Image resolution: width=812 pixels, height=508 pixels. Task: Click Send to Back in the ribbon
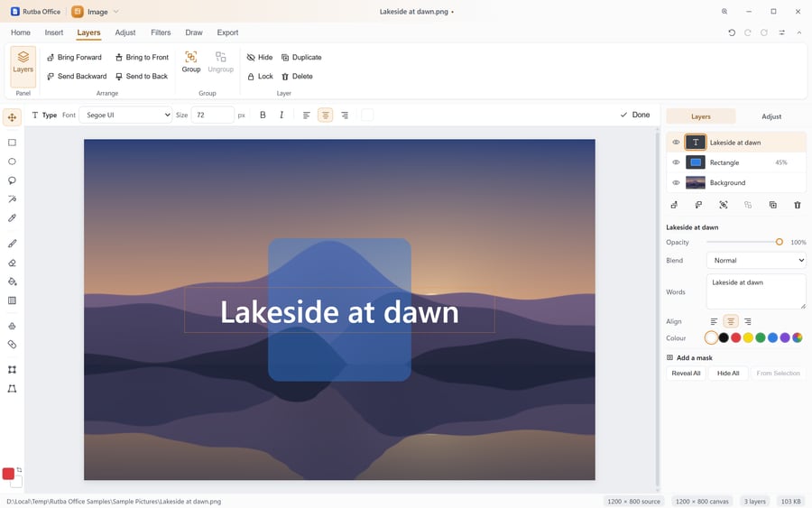pos(142,76)
